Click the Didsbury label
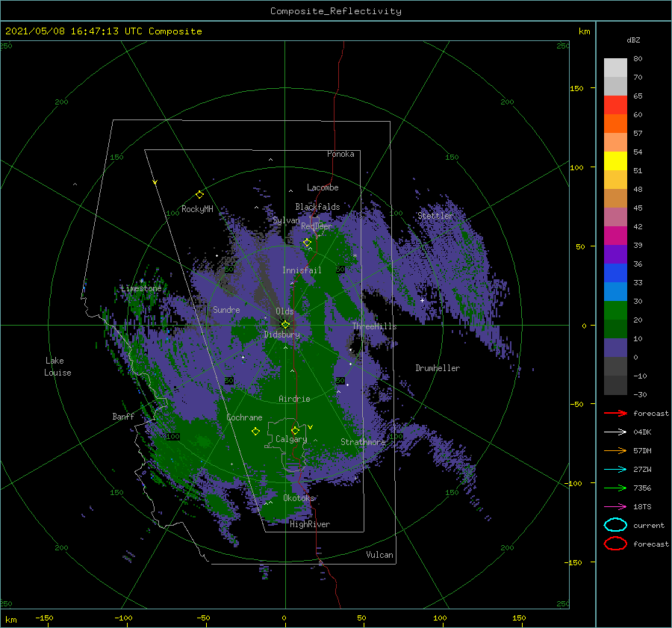The width and height of the screenshot is (672, 628). pos(281,335)
